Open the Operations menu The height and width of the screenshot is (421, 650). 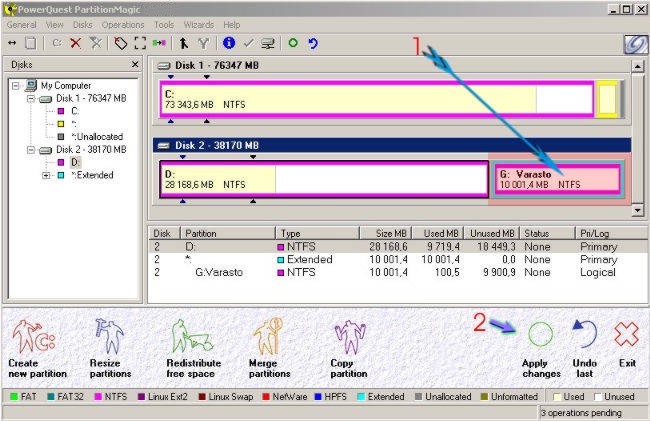123,25
